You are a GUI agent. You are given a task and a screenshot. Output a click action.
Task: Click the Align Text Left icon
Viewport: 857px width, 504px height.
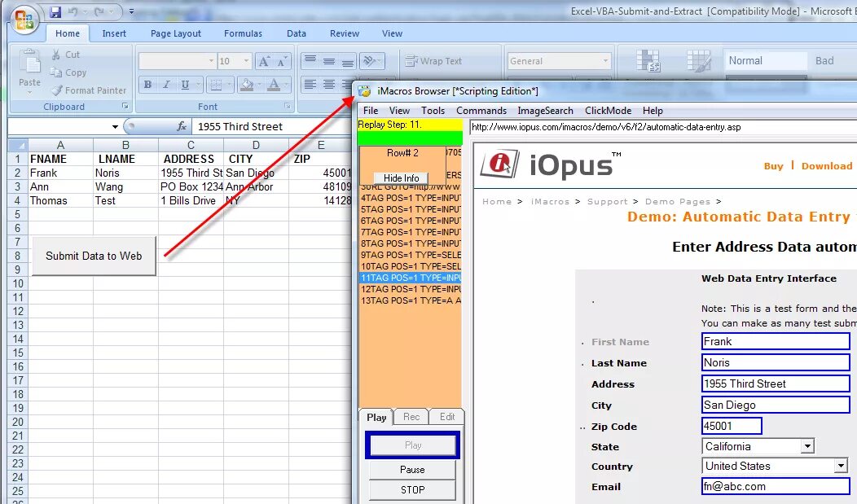point(310,84)
